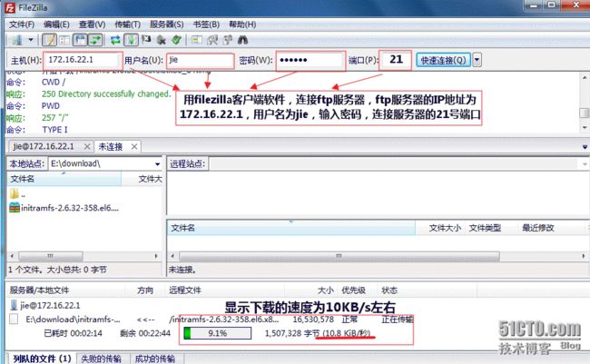Viewport: 590px width, 364px height.
Task: Toggle transfer queue display icon
Action: pyautogui.click(x=95, y=40)
